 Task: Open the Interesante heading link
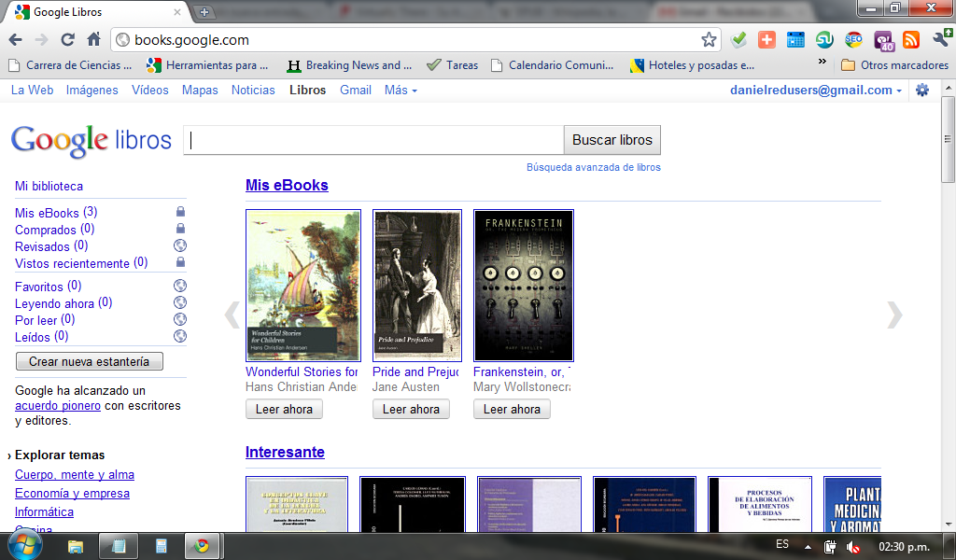tap(285, 452)
